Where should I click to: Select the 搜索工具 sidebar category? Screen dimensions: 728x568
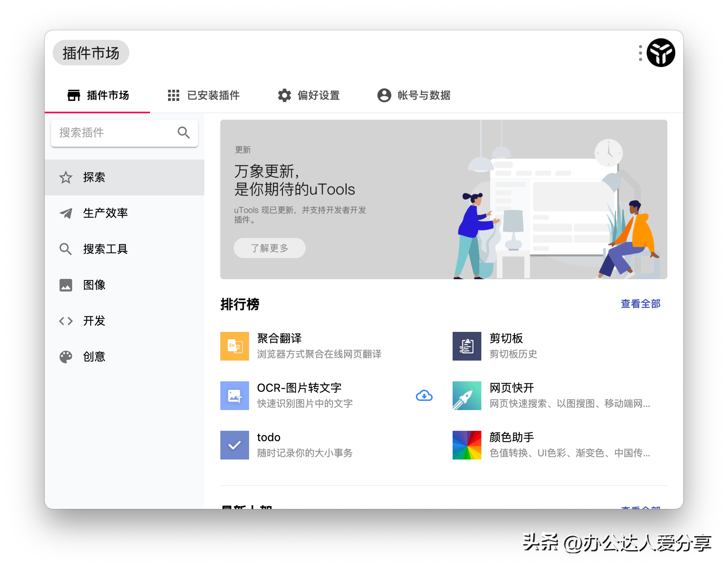pos(125,249)
